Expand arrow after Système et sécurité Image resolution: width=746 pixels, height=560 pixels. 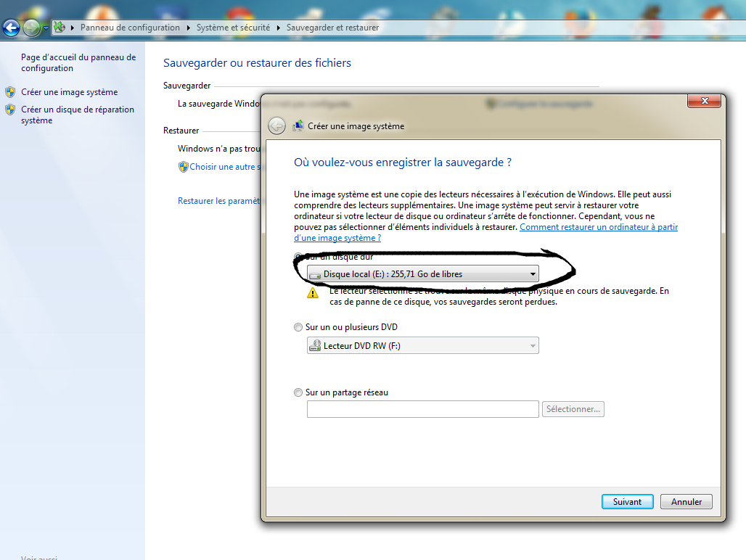click(279, 28)
